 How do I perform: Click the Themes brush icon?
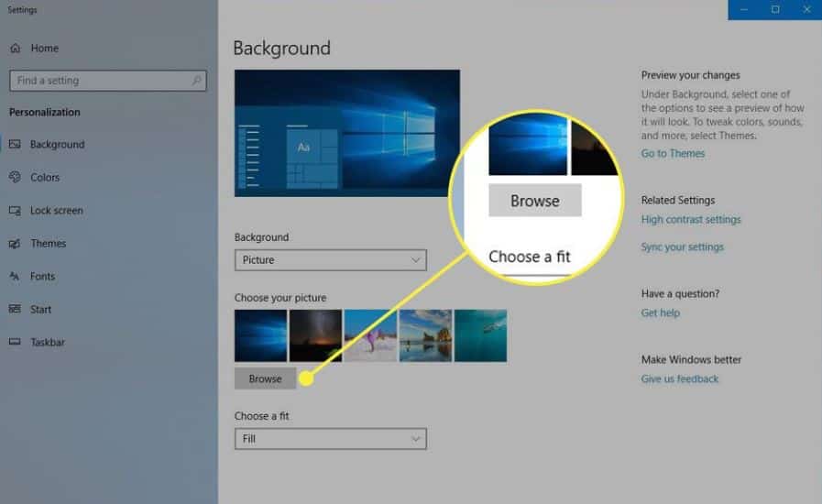tap(15, 244)
